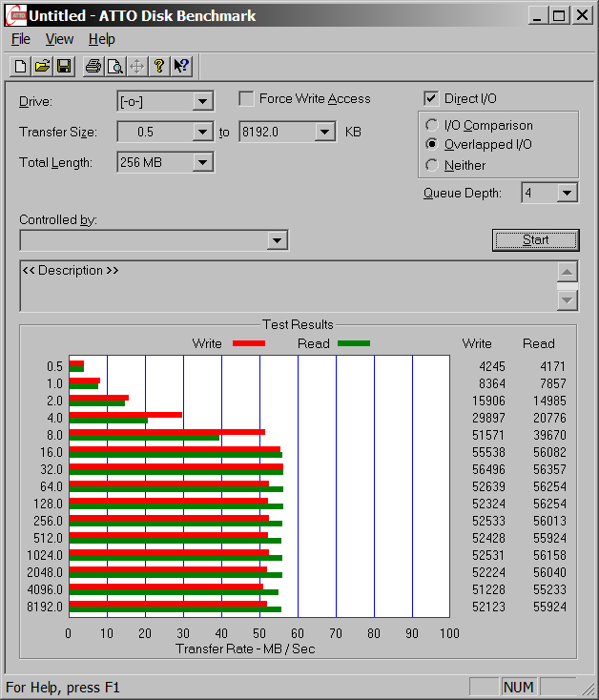599x700 pixels.
Task: Click the yellow question mark About icon
Action: coord(159,66)
